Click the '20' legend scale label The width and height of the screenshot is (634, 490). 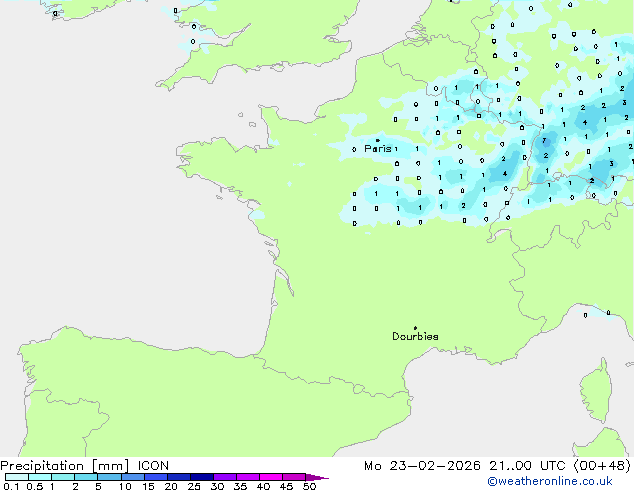click(x=171, y=486)
